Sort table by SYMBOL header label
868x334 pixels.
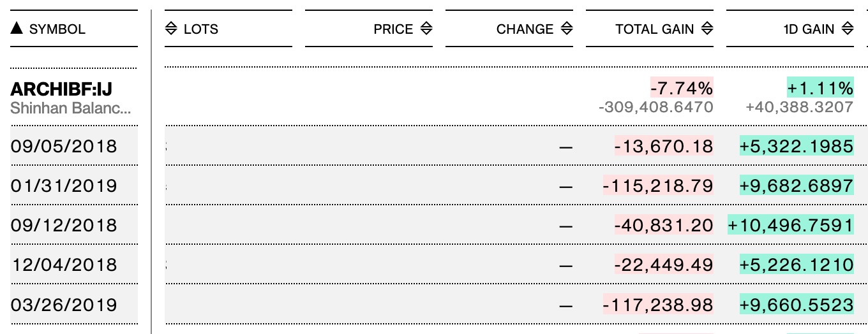(x=57, y=29)
